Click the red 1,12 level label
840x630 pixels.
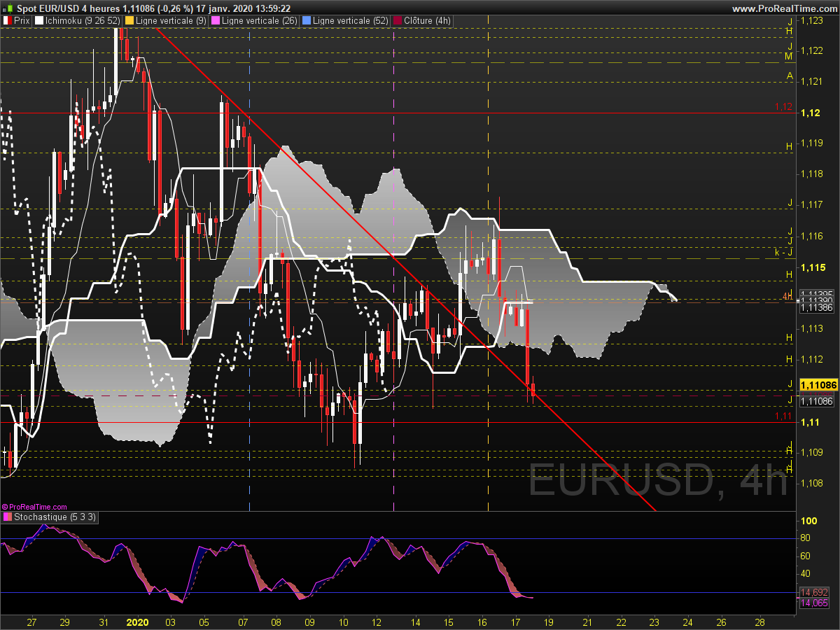coord(784,107)
